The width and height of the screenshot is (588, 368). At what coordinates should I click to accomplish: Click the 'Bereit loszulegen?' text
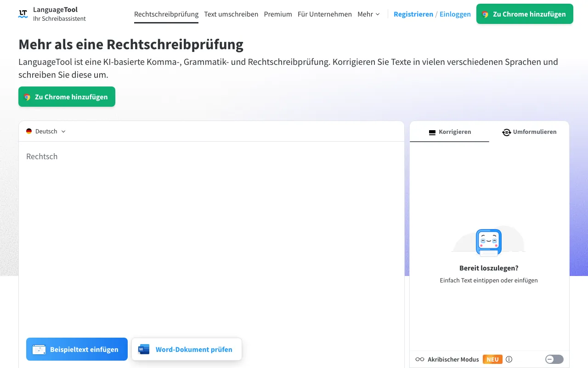(x=489, y=268)
